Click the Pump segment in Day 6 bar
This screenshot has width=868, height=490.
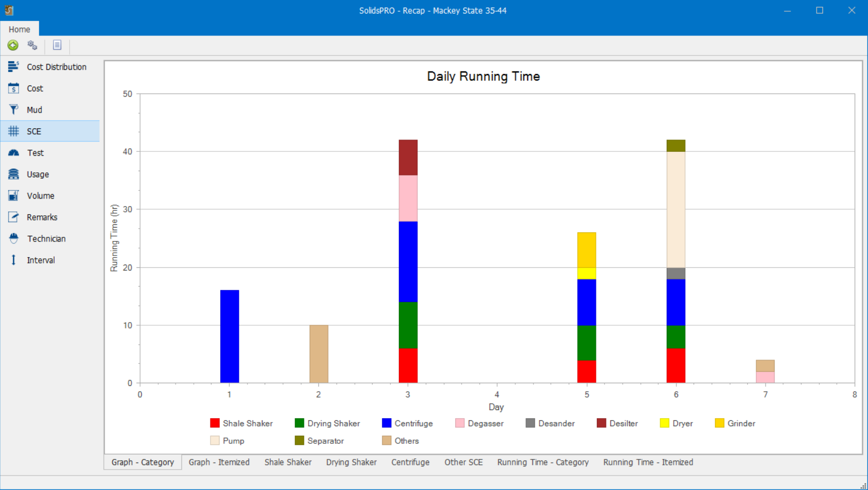[x=676, y=209]
